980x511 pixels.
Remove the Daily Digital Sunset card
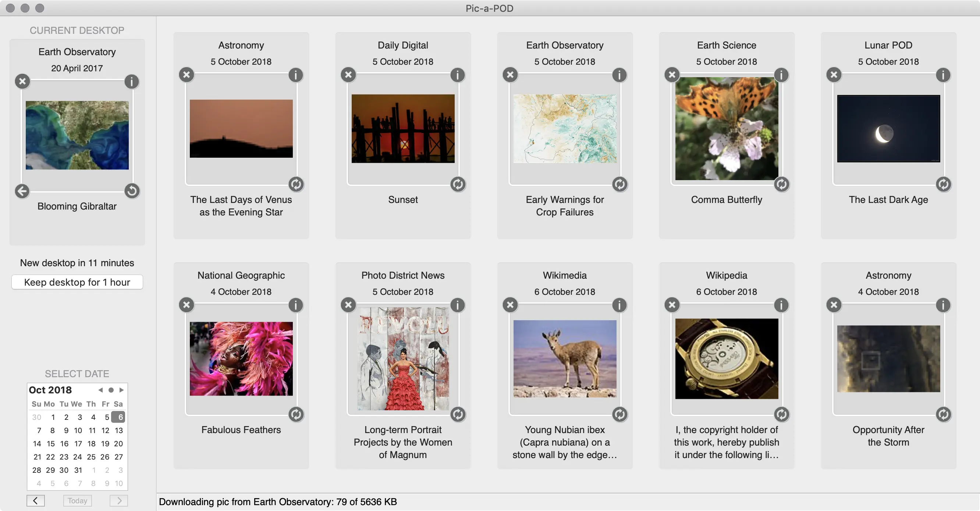[x=348, y=75]
